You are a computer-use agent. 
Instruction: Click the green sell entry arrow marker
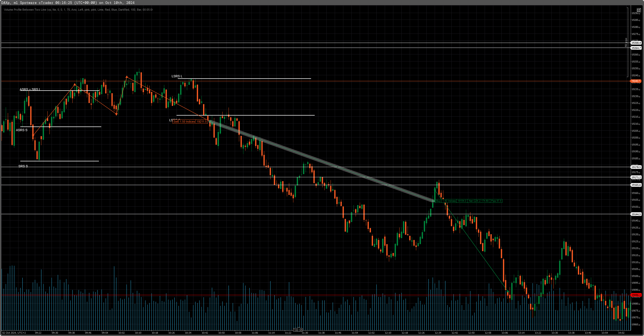(x=210, y=121)
